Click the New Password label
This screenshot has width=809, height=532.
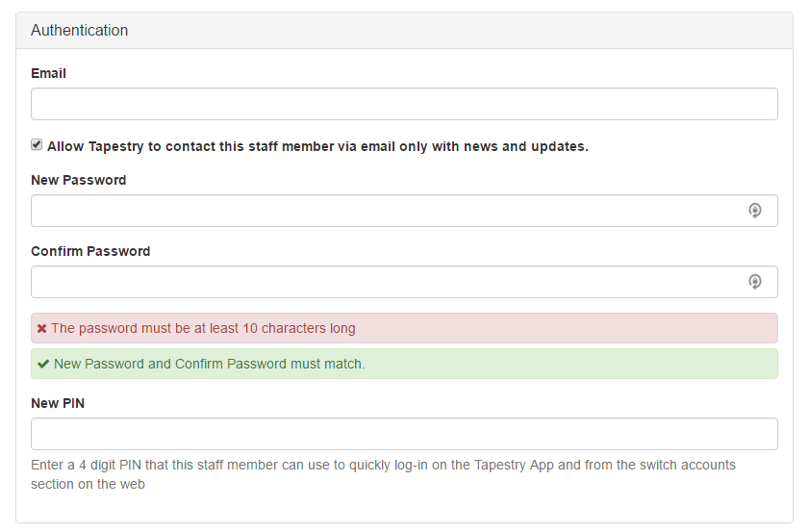(x=79, y=180)
